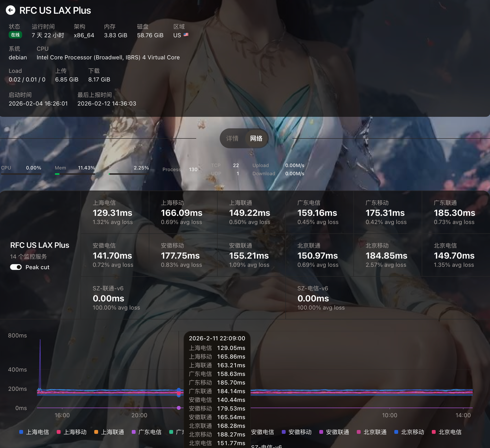Click the 北京联通 legend marker
The image size is (490, 448).
coord(358,432)
